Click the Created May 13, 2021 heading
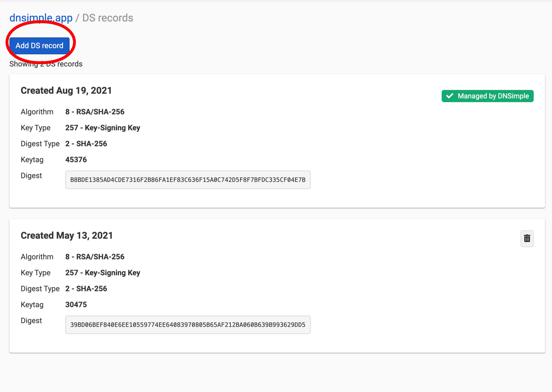 (67, 235)
